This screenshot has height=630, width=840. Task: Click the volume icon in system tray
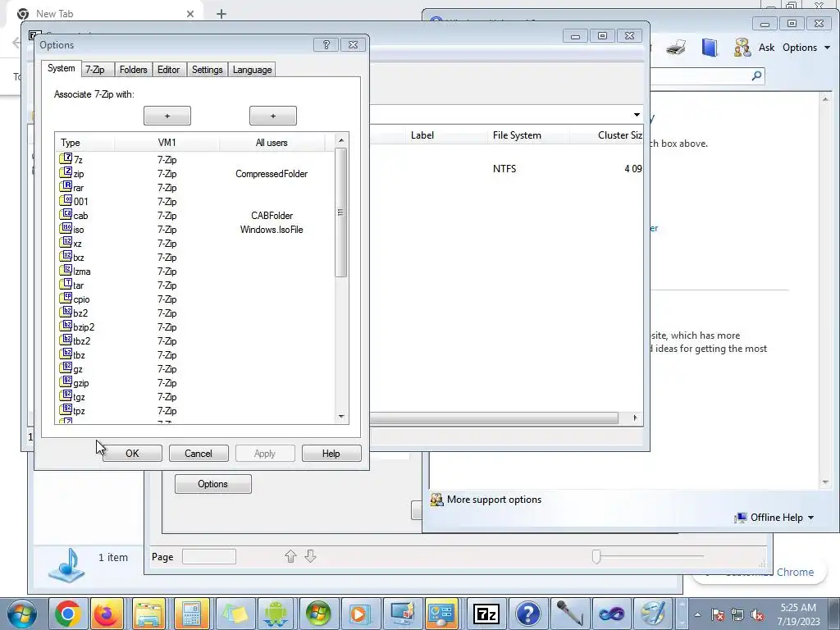757,615
